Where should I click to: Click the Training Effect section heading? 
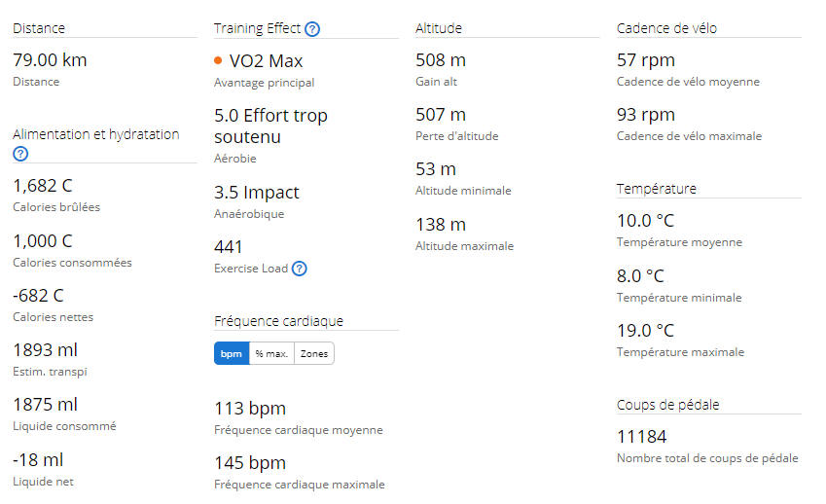tap(257, 28)
